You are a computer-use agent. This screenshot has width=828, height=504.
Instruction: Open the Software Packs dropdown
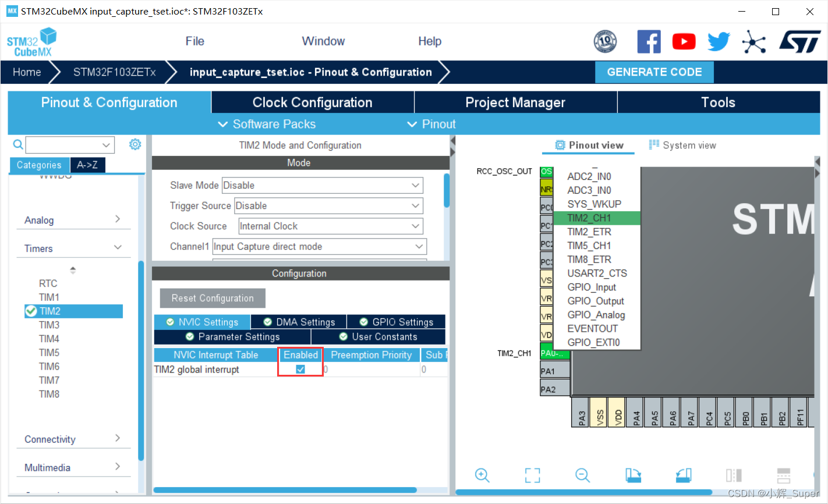267,124
